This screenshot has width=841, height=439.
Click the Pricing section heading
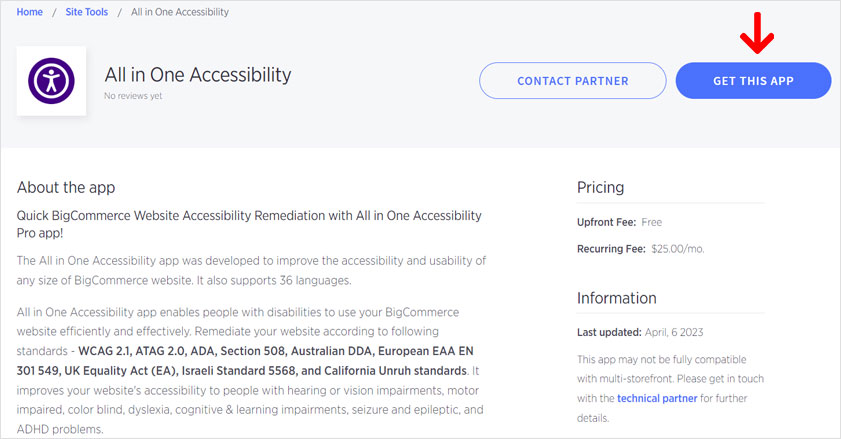tap(600, 187)
